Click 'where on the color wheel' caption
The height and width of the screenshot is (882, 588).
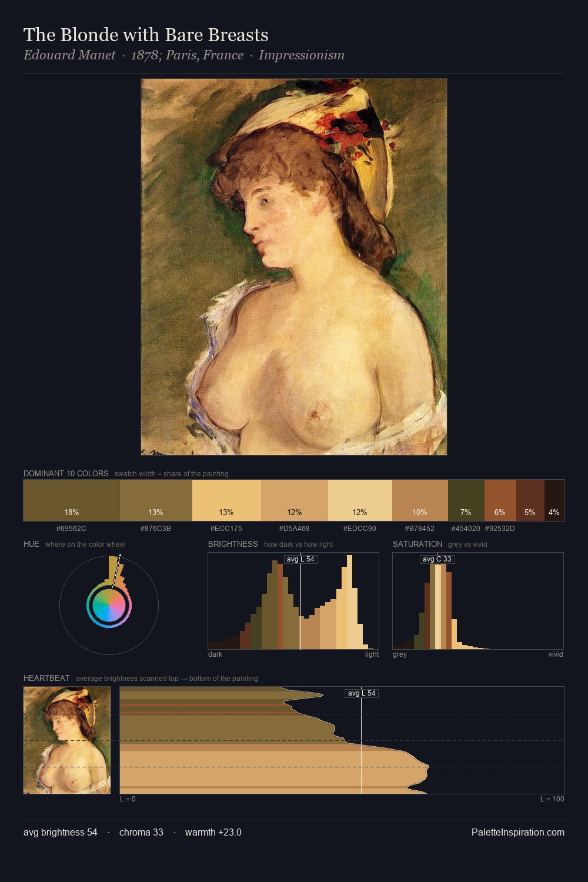85,544
